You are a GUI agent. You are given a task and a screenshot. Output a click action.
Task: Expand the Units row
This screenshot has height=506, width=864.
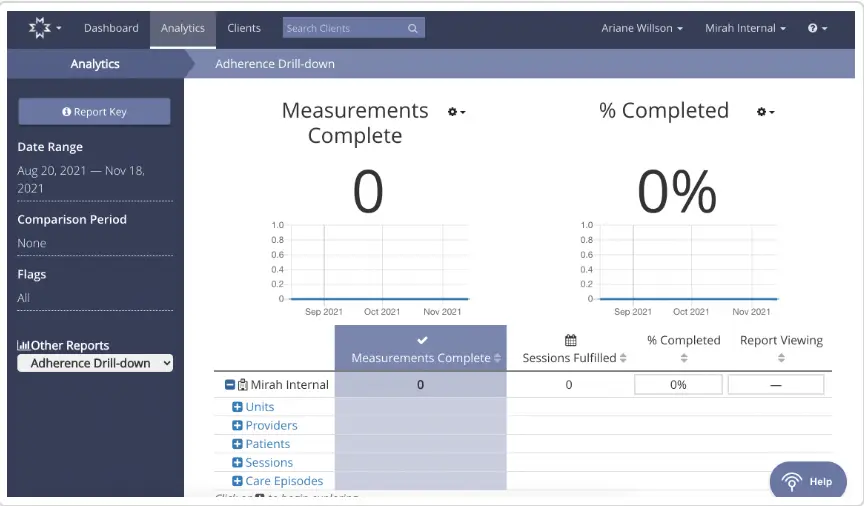(x=237, y=407)
